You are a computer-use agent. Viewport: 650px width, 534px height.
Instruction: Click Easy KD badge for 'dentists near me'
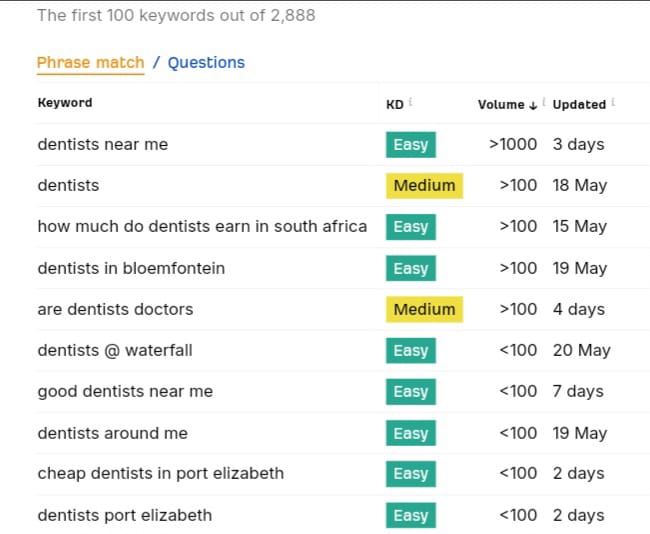click(x=411, y=145)
